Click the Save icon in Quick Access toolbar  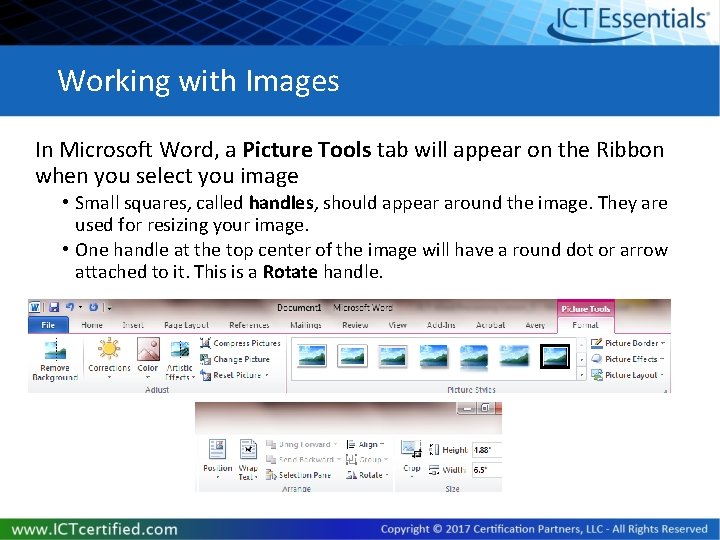[54, 307]
